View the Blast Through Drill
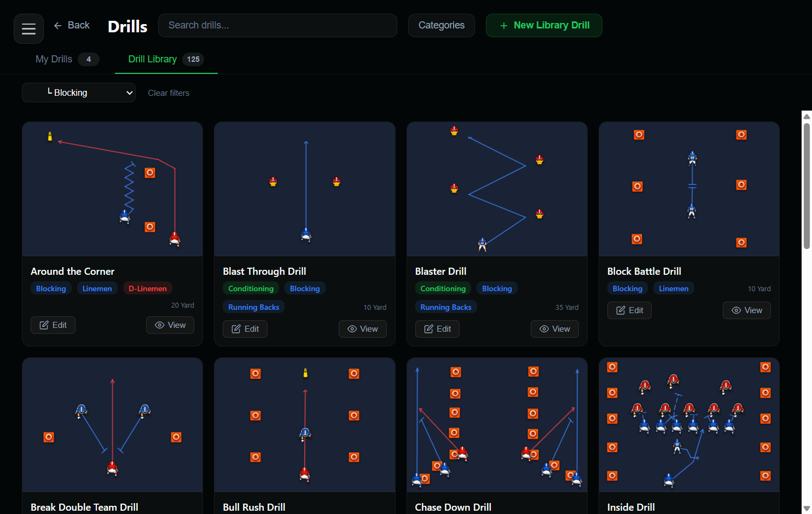This screenshot has width=812, height=514. coord(363,329)
